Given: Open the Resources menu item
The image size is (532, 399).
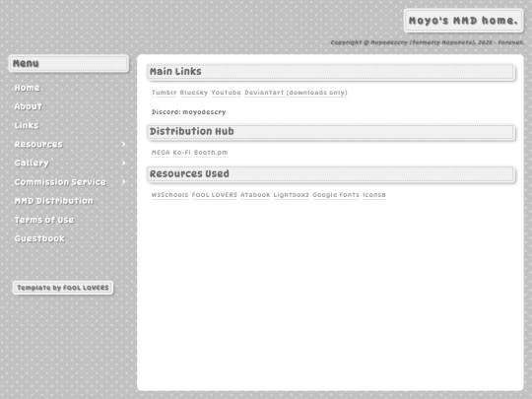Looking at the screenshot, I should click(38, 144).
